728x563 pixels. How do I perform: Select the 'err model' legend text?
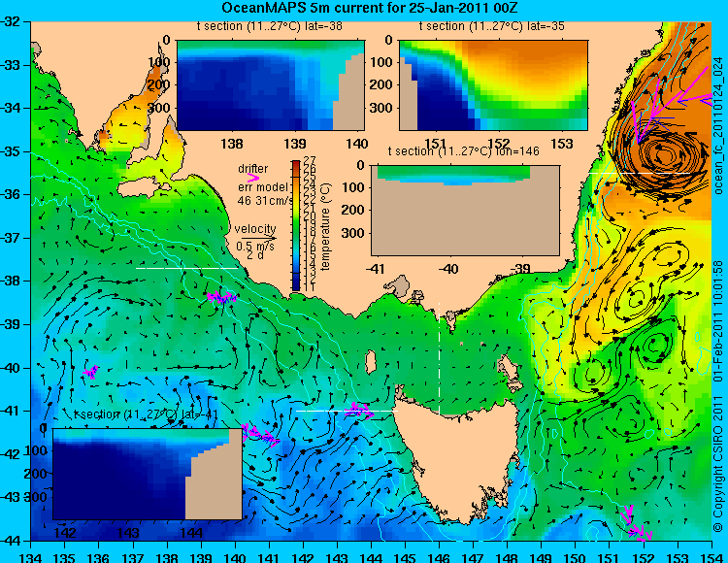point(262,187)
